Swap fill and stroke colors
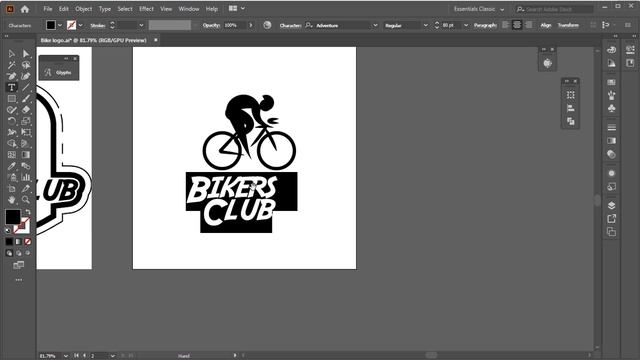The image size is (640, 360). [27, 212]
